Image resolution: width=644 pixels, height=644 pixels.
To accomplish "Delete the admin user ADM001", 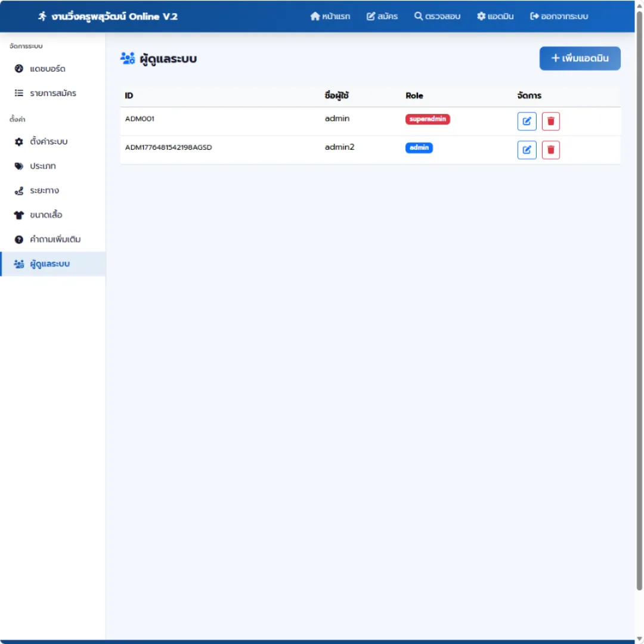I will pos(550,121).
